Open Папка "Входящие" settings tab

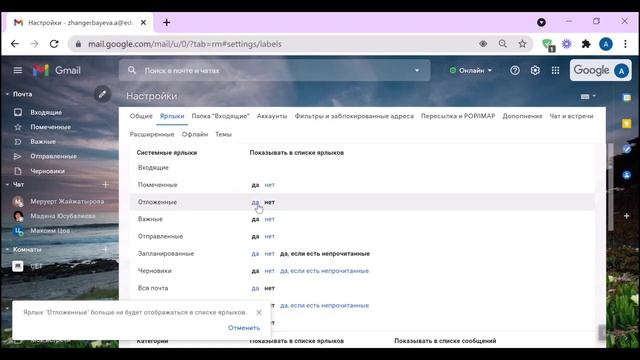point(220,116)
